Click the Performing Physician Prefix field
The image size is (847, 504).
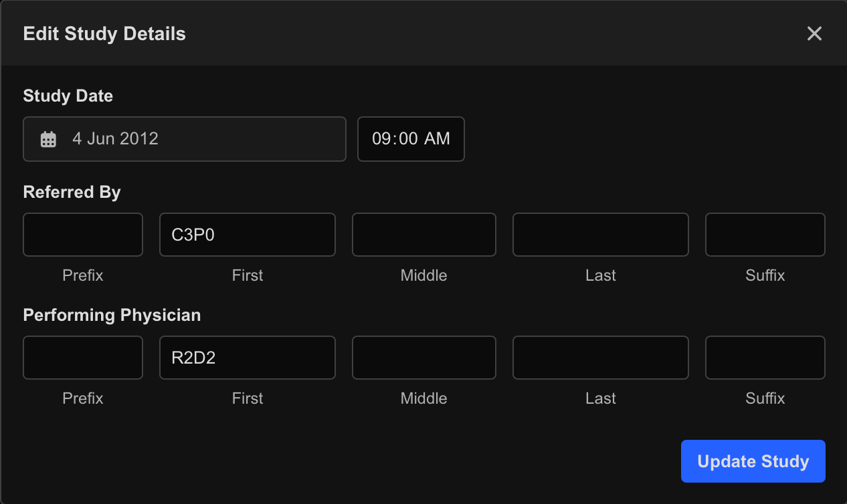[x=83, y=358]
